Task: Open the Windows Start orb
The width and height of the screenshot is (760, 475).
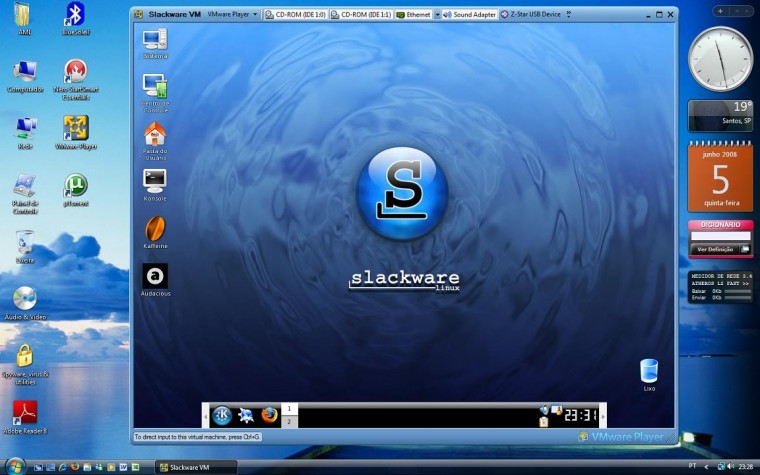Action: pos(16,466)
